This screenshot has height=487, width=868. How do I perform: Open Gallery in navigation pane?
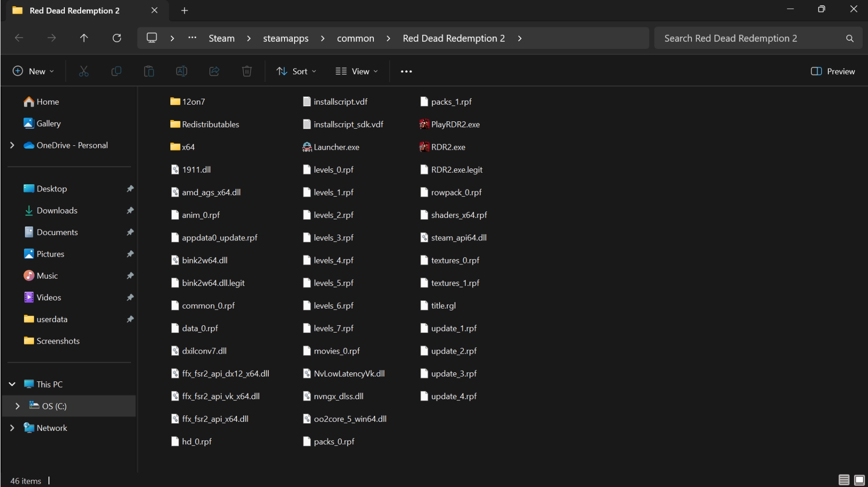tap(42, 123)
